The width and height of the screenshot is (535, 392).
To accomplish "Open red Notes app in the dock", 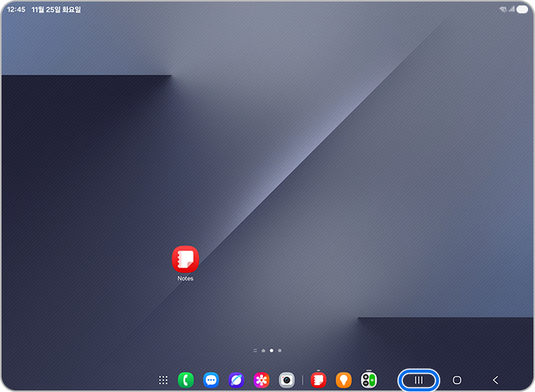I will pos(319,380).
